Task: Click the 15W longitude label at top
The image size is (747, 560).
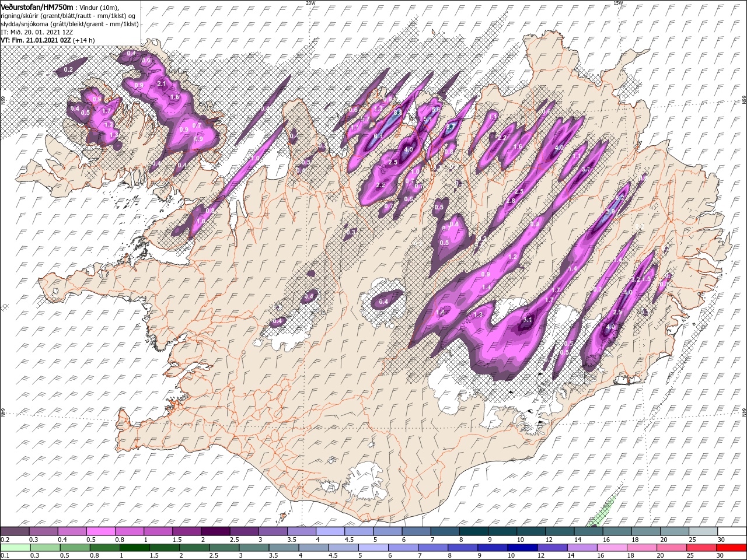Action: (x=618, y=3)
